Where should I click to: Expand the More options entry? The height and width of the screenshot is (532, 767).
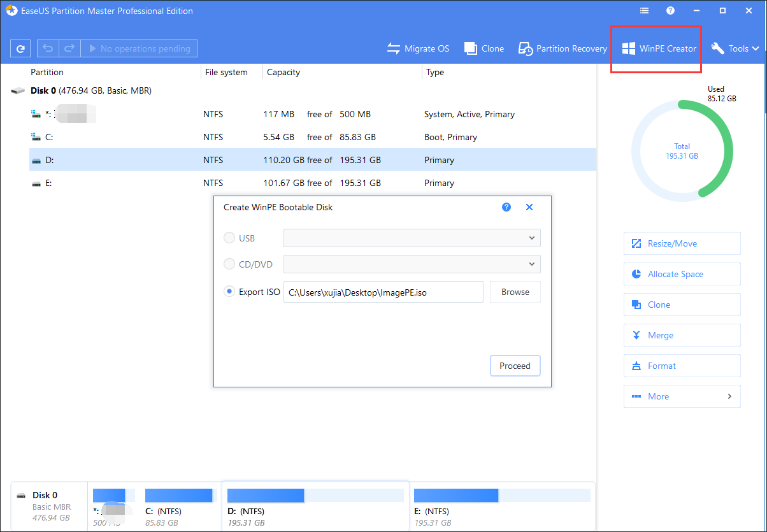pos(682,396)
